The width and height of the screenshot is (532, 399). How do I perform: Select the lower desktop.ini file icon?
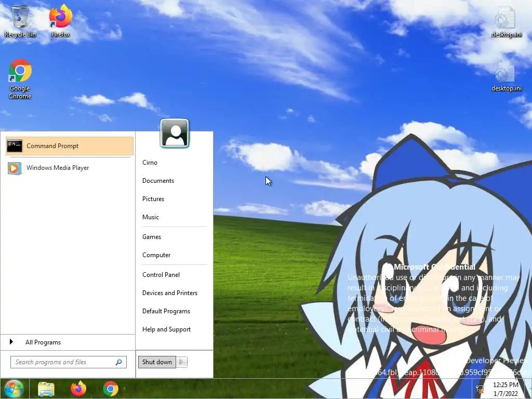[x=506, y=75]
